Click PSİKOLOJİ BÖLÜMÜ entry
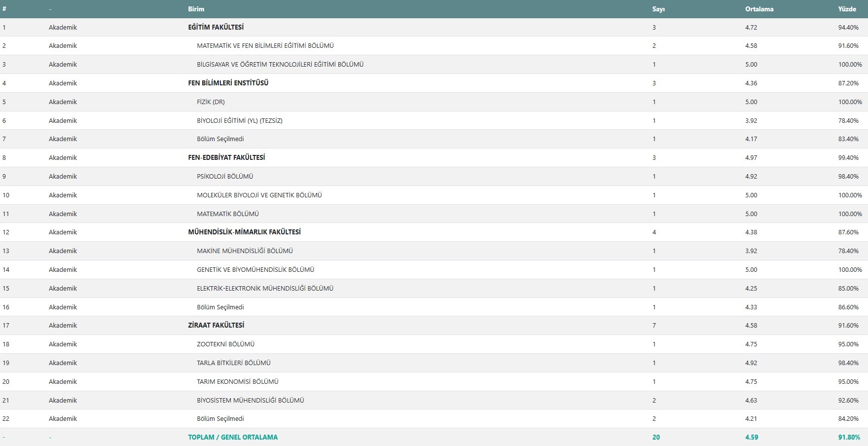 (x=225, y=176)
